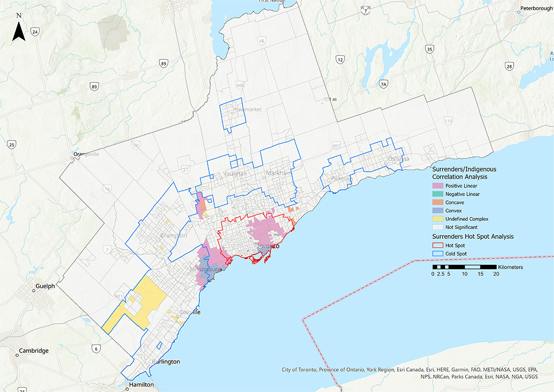Click the red Hot Spot outline swatch
Screen dimensions: 554x392
click(438, 245)
